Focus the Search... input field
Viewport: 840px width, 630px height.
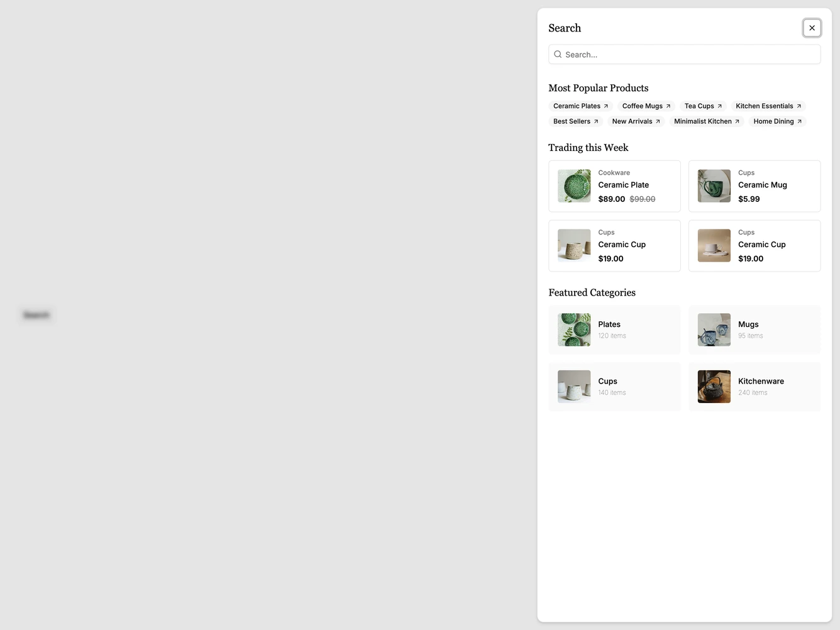[x=684, y=55]
